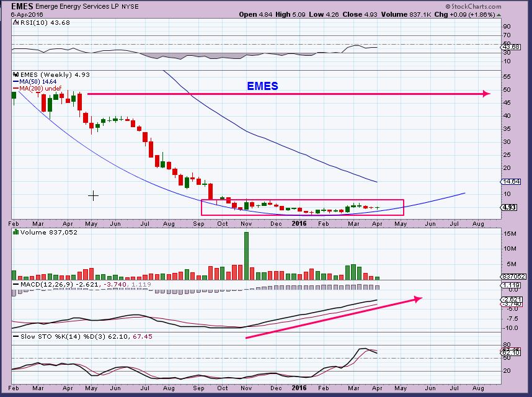Viewport: 532px width, 397px height.
Task: Click the Low 4.26 value
Action: 324,14
